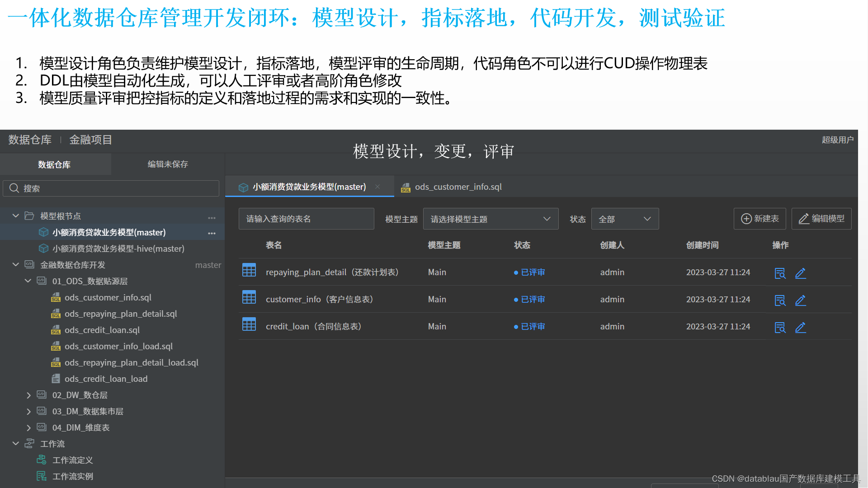Open view details icon for credit_loan row
Image resolution: width=868 pixels, height=488 pixels.
click(780, 327)
